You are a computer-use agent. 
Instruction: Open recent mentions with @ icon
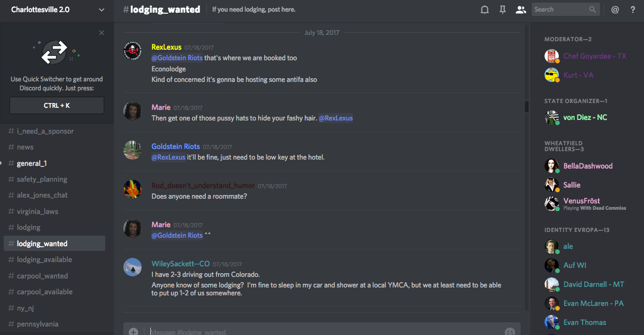pos(615,10)
